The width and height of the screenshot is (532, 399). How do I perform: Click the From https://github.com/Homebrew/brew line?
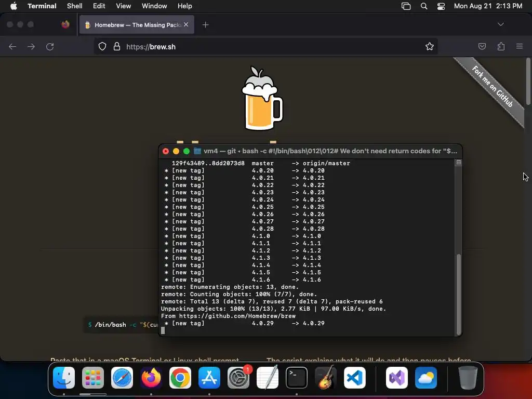228,316
